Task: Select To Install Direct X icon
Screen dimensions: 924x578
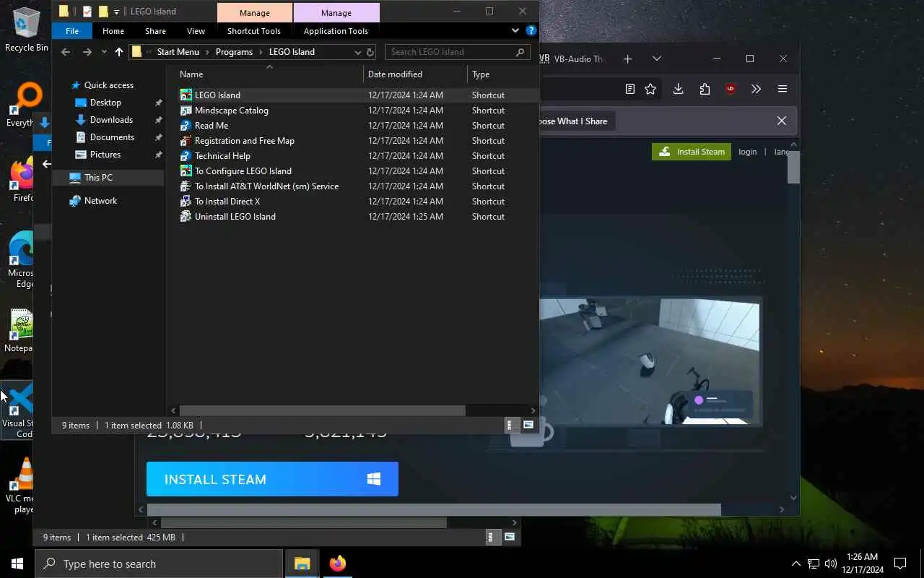Action: 186,201
